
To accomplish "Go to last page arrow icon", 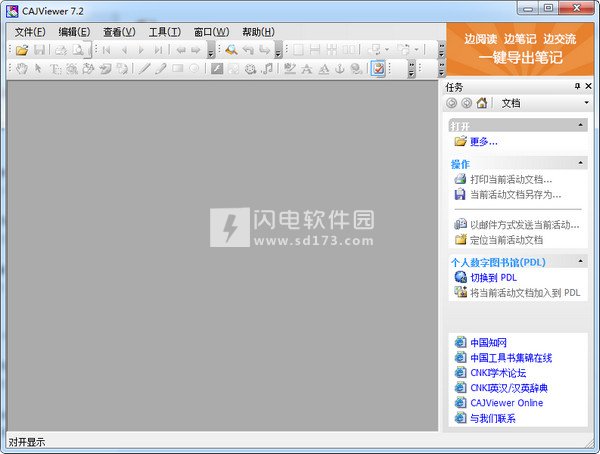I will 158,50.
